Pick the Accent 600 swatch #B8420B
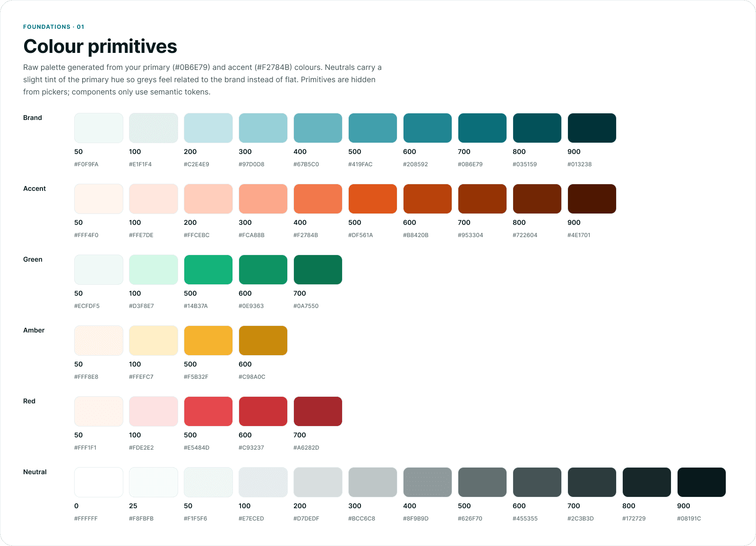 (x=428, y=199)
